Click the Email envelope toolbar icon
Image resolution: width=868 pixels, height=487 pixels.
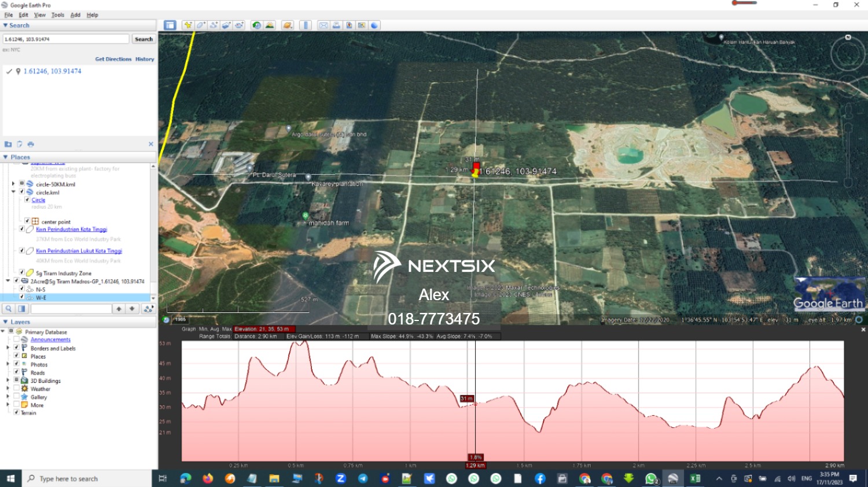click(323, 25)
